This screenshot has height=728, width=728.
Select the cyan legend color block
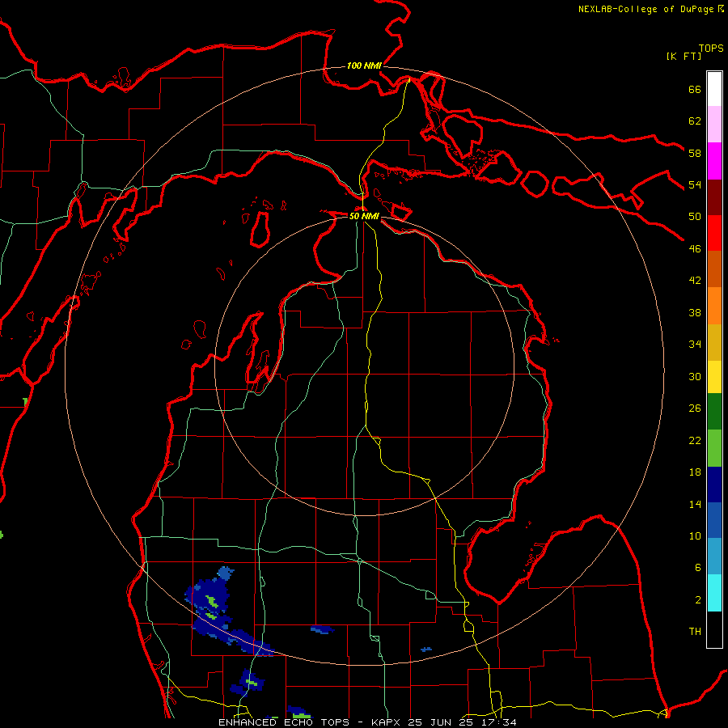coord(714,593)
